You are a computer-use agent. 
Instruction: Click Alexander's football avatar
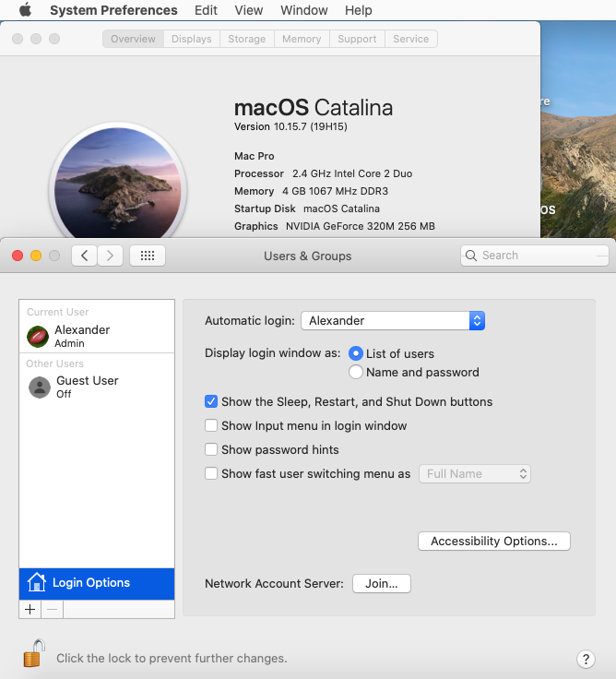[38, 337]
